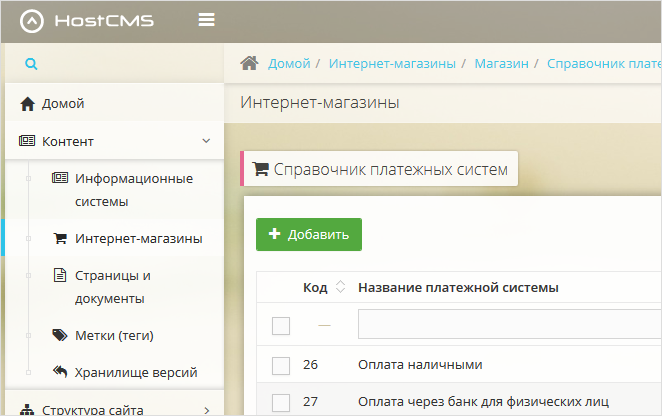Click the Метки (теги) tags icon
The image size is (662, 416).
59,335
